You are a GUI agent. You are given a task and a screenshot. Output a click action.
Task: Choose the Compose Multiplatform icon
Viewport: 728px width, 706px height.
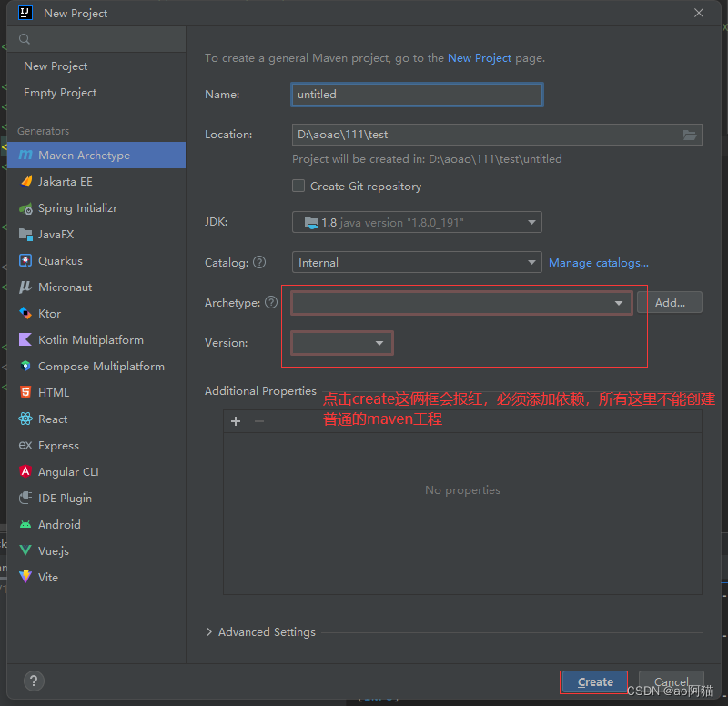tap(25, 367)
